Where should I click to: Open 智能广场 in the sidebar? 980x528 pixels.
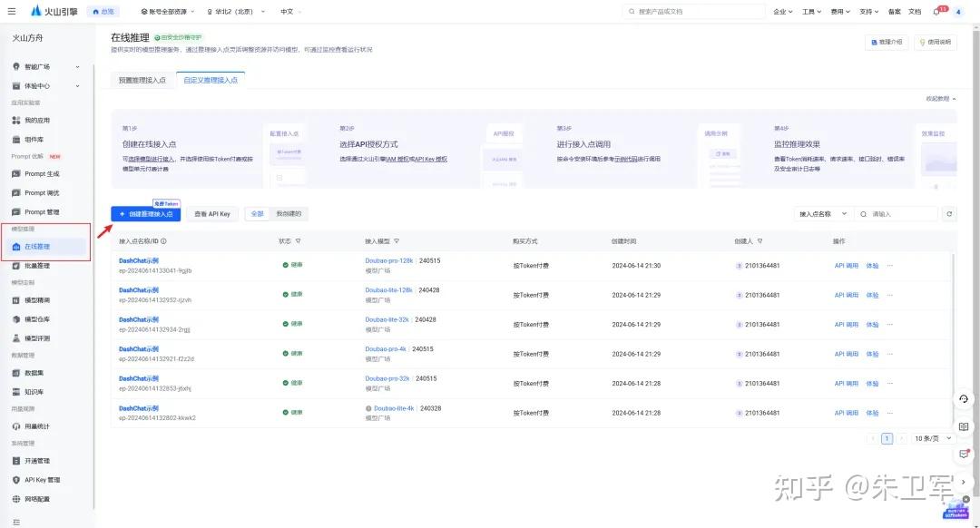pyautogui.click(x=46, y=66)
